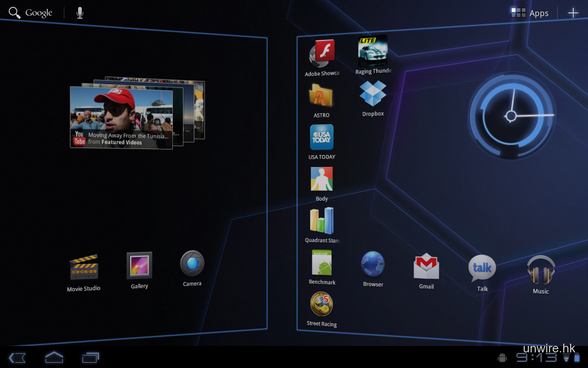Image resolution: width=588 pixels, height=368 pixels.
Task: Open the Android Benchmark app
Action: (x=322, y=264)
